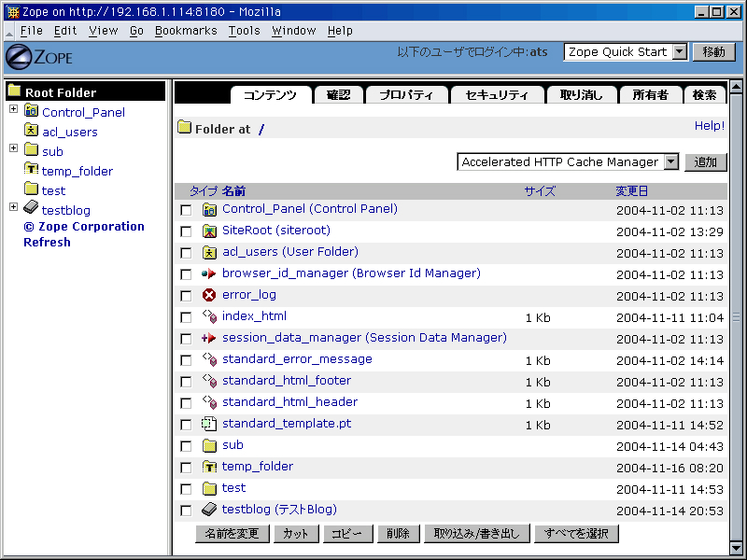Check the session_data_manager checkbox
This screenshot has height=560, width=747.
[x=186, y=339]
